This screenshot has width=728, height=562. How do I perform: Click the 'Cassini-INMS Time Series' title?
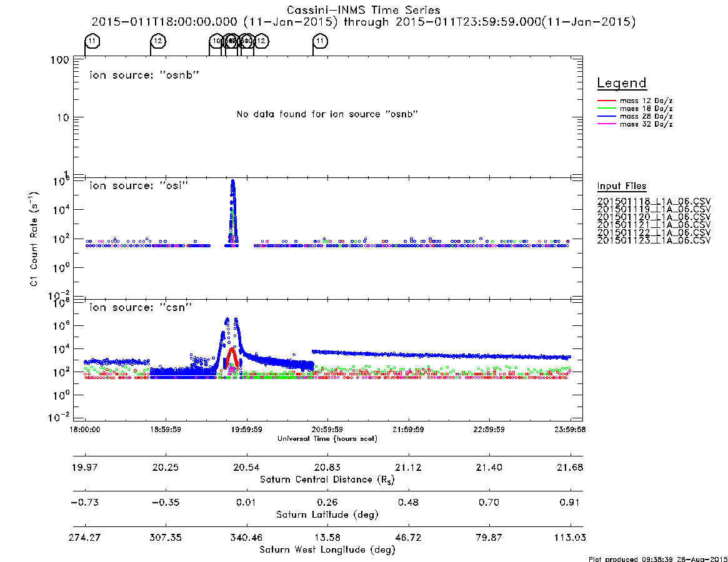pos(364,10)
